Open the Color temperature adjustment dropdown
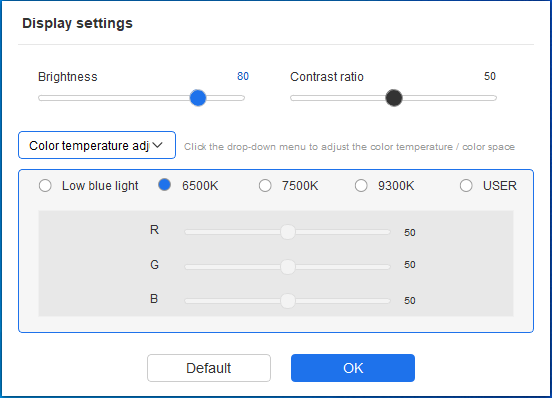The height and width of the screenshot is (398, 552). [97, 145]
